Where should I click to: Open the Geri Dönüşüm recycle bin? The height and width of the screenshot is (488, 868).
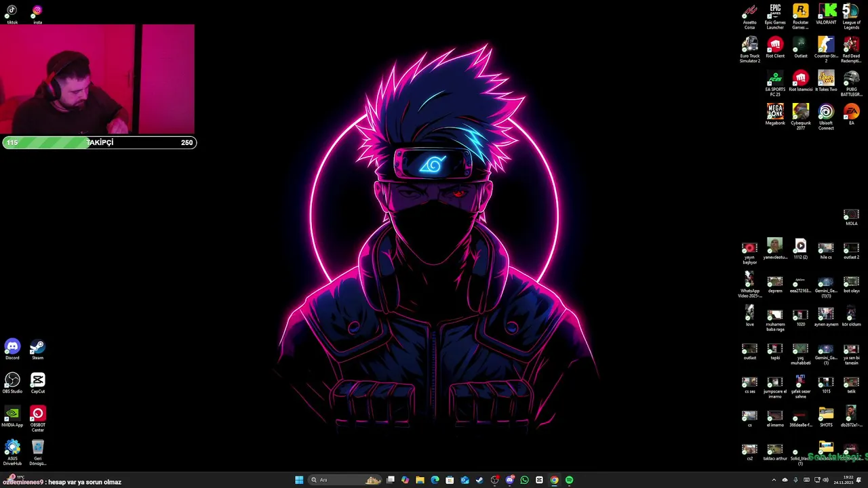pyautogui.click(x=37, y=453)
